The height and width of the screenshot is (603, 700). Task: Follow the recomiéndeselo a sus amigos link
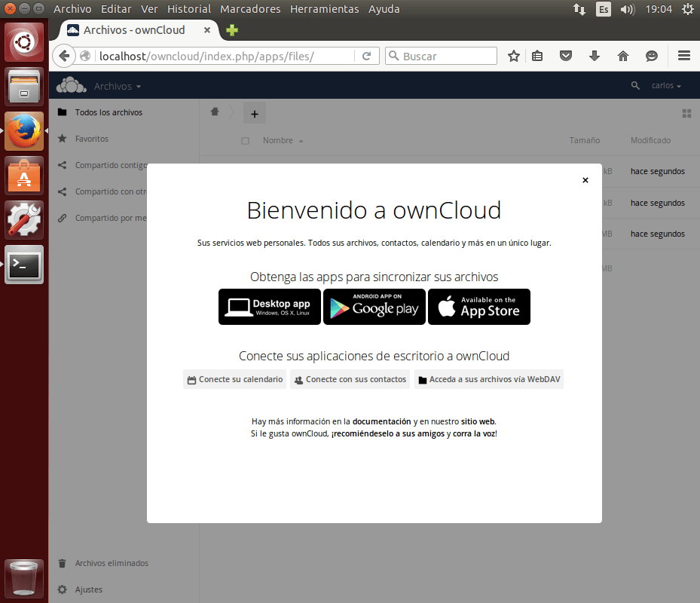click(x=387, y=433)
